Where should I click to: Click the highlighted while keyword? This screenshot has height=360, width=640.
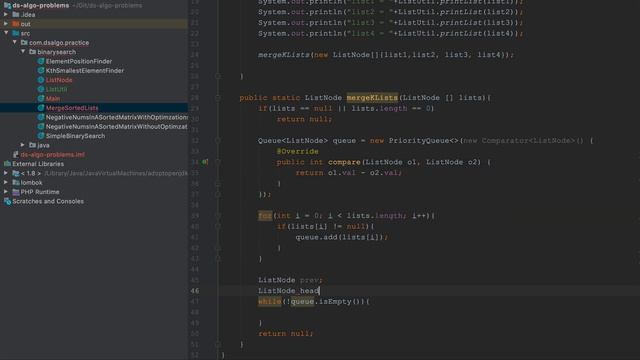tap(269, 302)
